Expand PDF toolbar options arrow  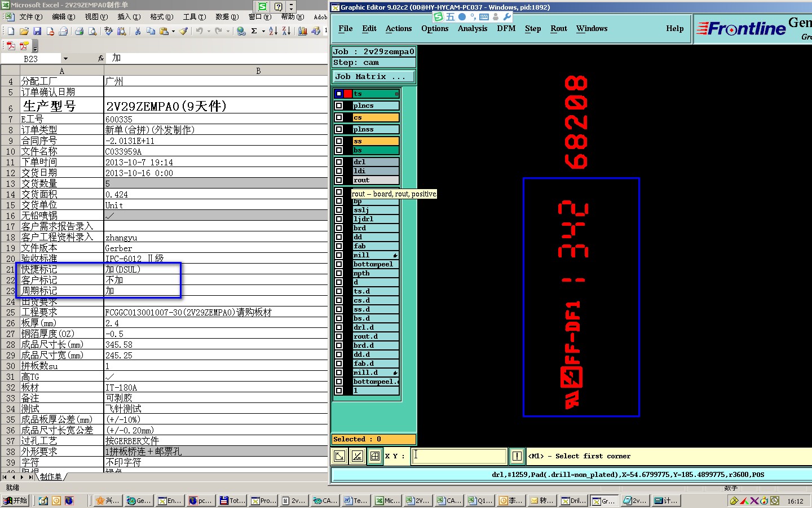35,46
